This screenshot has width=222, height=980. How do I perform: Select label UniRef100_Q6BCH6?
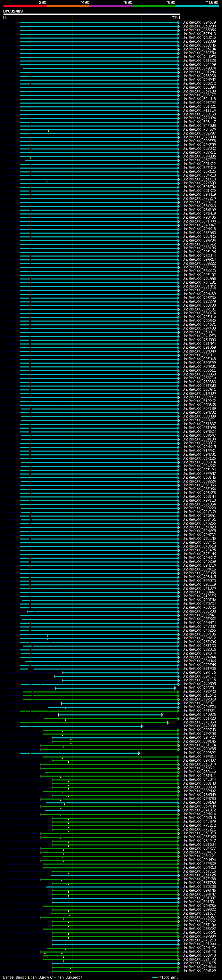point(199,45)
